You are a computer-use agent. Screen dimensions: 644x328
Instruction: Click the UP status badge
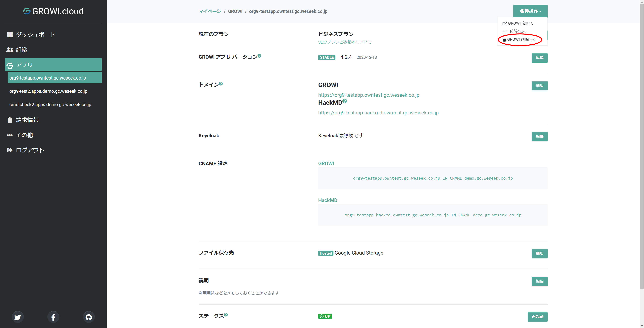(x=325, y=316)
